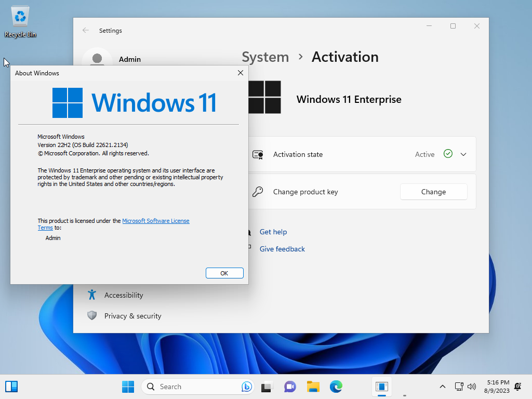The image size is (532, 399).
Task: Click the network status tray icon
Action: click(x=459, y=387)
